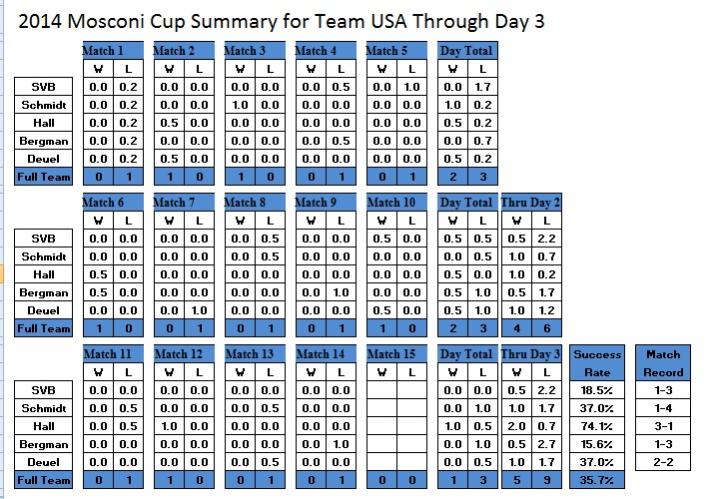Click the 2-2 match record cell
Image resolution: width=718 pixels, height=499 pixels.
point(663,462)
